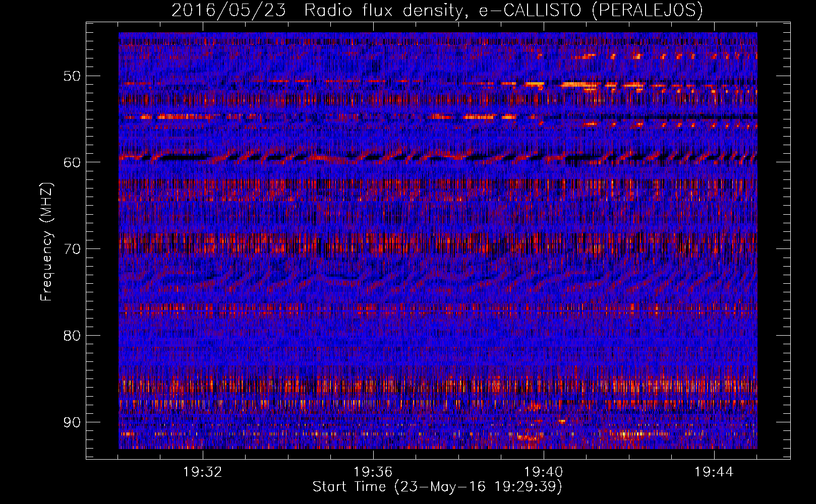Screen dimensions: 816x504
Task: Click the 19:44 time tick label
Action: pos(714,472)
